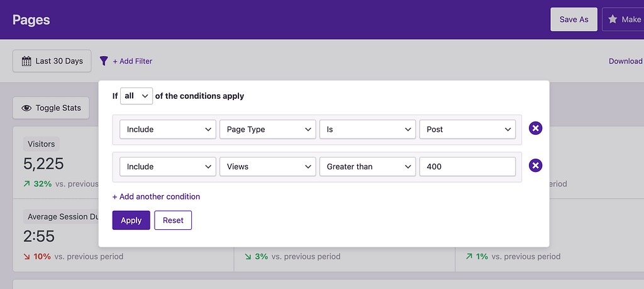
Task: Toggle Stats visibility with eye button
Action: (52, 108)
